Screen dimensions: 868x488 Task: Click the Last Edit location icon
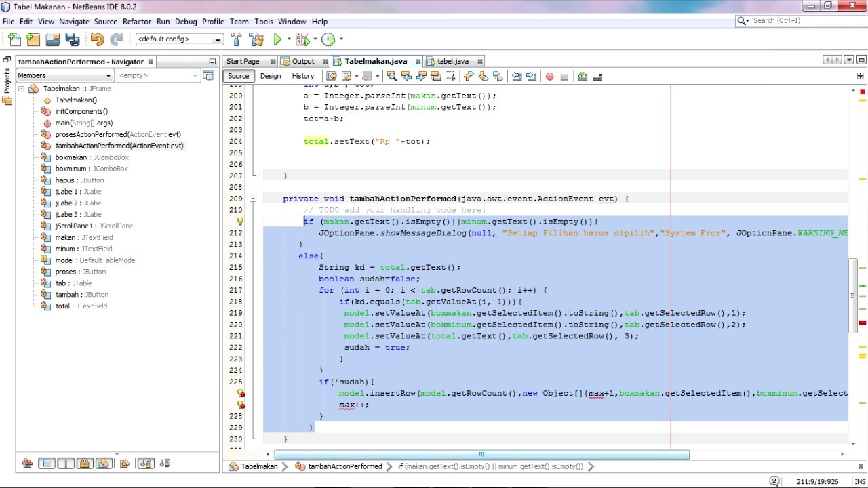click(332, 76)
